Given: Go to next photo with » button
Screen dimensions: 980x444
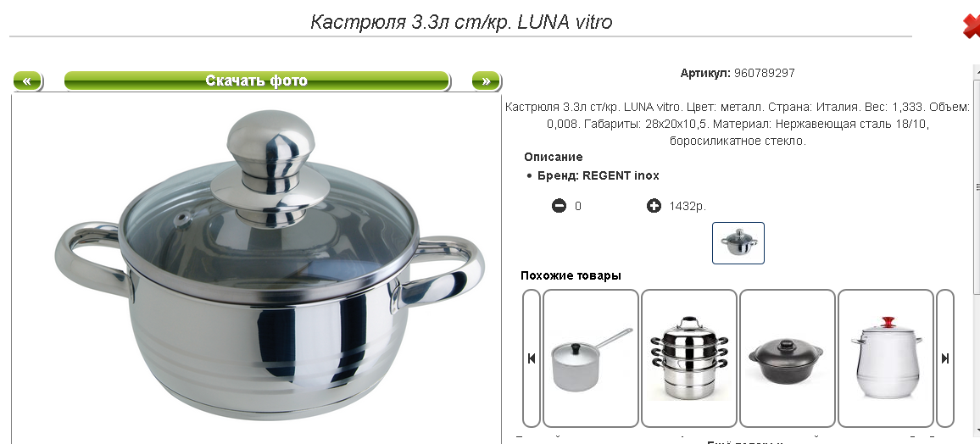Looking at the screenshot, I should (x=487, y=81).
